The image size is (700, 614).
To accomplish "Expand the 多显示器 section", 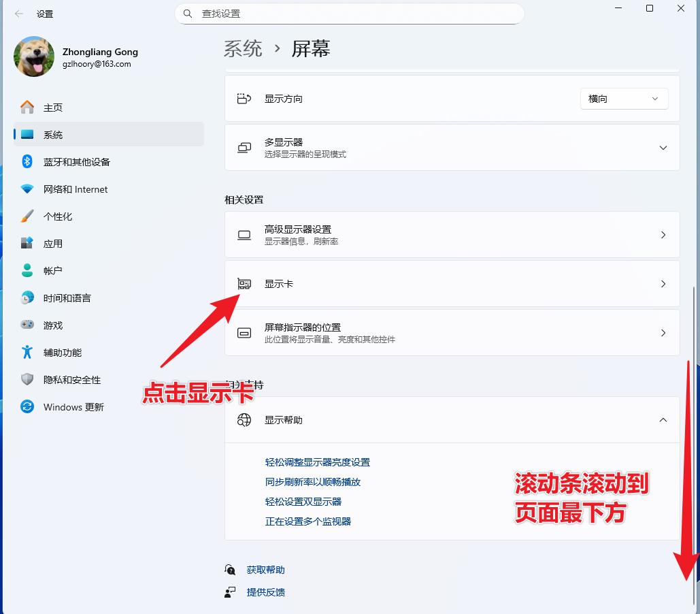I will coord(663,148).
